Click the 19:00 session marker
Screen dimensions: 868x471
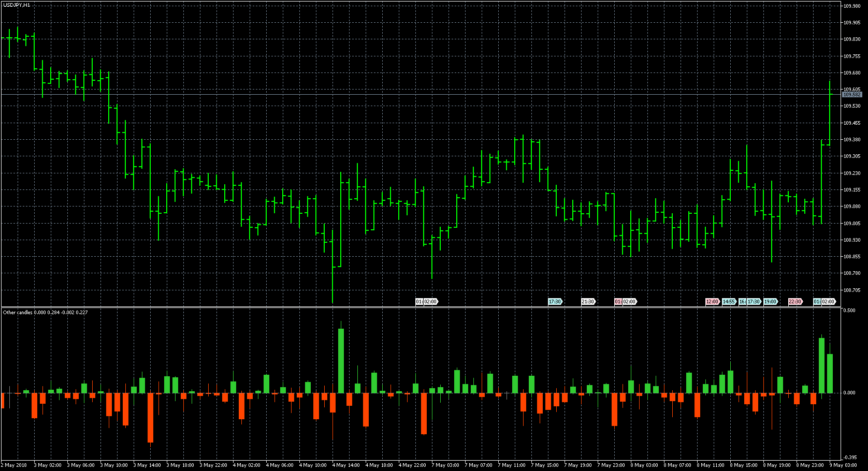tap(771, 300)
